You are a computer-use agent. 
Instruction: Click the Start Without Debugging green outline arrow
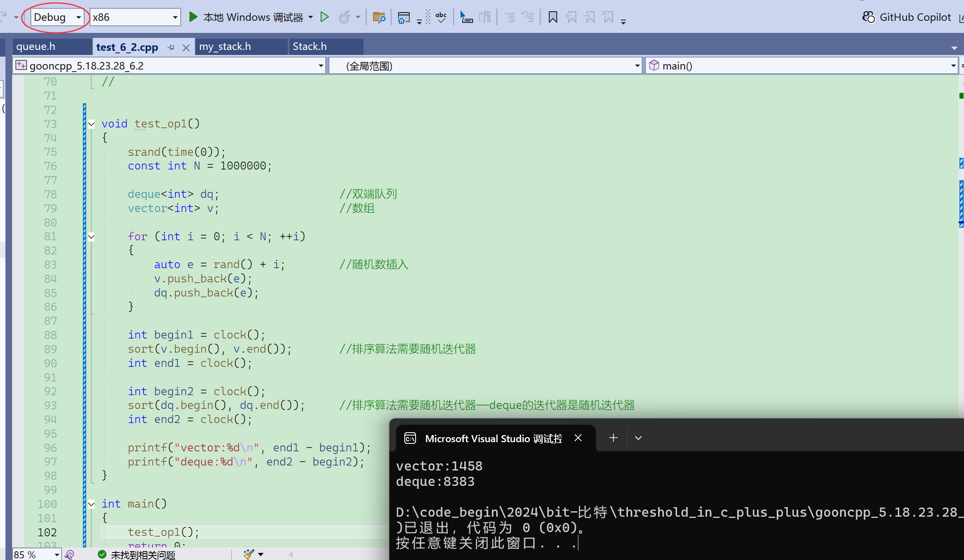[x=324, y=17]
